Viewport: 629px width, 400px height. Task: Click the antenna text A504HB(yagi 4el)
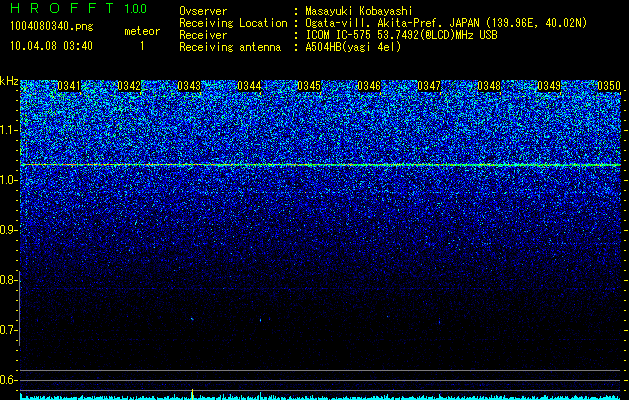point(353,47)
